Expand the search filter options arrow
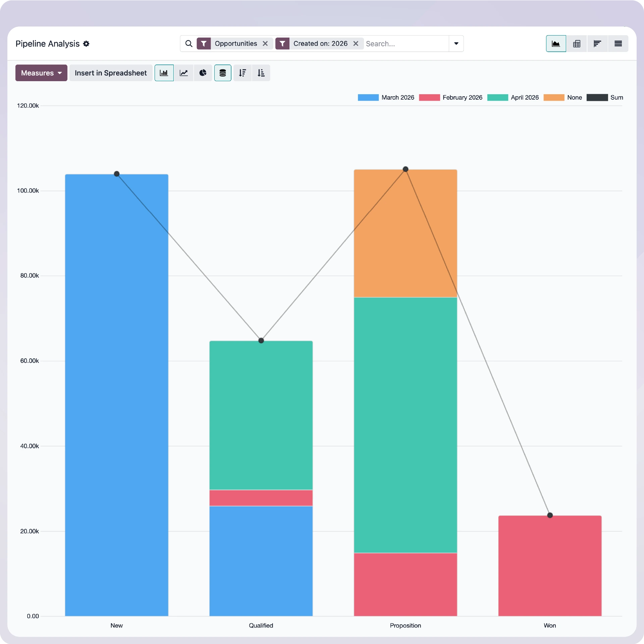 click(x=456, y=44)
